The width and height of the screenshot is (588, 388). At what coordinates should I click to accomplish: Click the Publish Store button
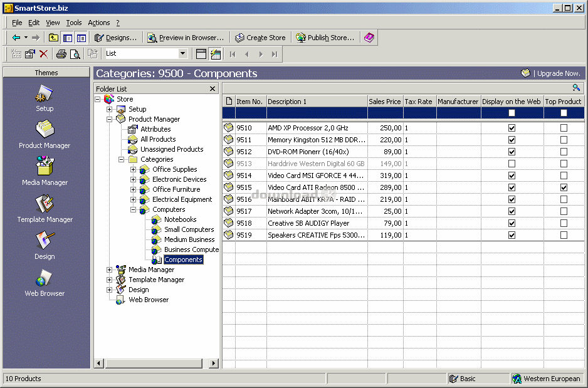(x=325, y=38)
